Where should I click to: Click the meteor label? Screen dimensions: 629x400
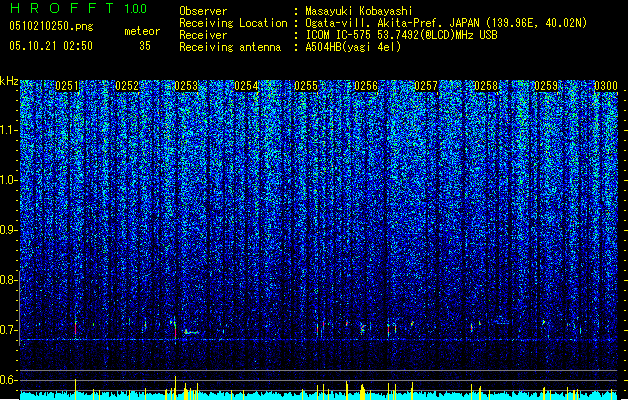(x=142, y=31)
